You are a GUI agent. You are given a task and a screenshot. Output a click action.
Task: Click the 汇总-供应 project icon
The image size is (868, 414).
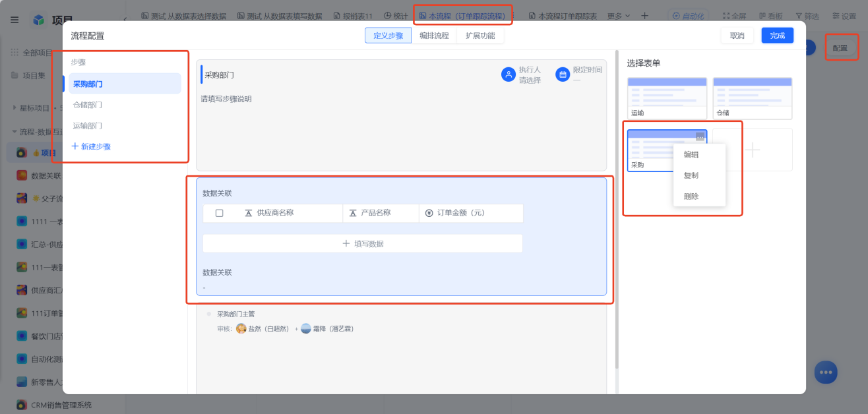click(22, 244)
